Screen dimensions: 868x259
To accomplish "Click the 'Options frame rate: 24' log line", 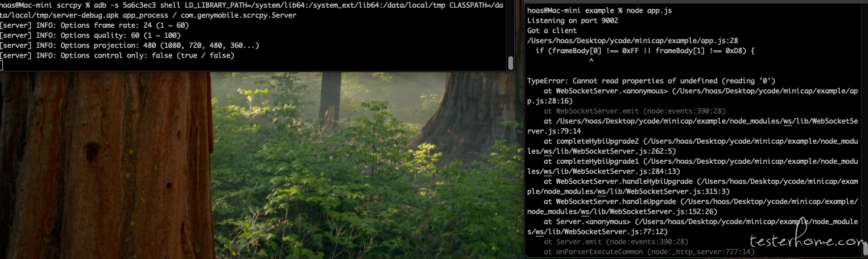I will 94,25.
